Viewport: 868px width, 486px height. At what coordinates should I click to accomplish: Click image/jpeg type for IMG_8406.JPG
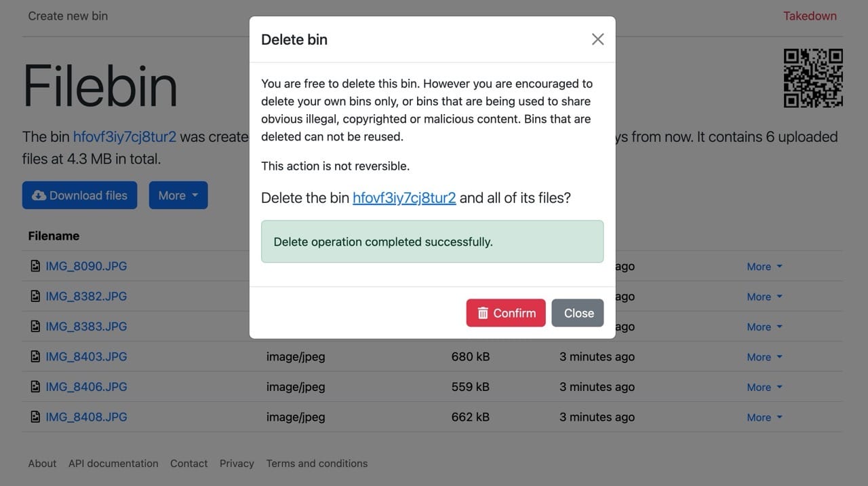pos(296,387)
